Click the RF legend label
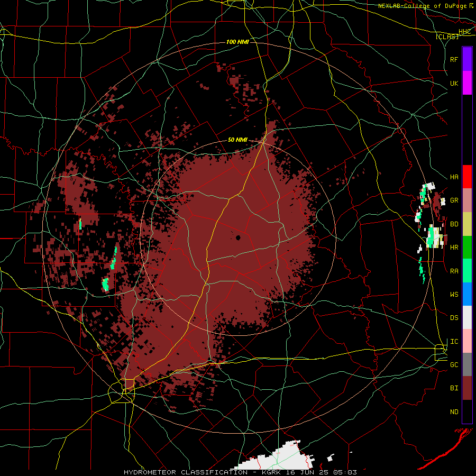The width and height of the screenshot is (476, 476). [x=454, y=59]
